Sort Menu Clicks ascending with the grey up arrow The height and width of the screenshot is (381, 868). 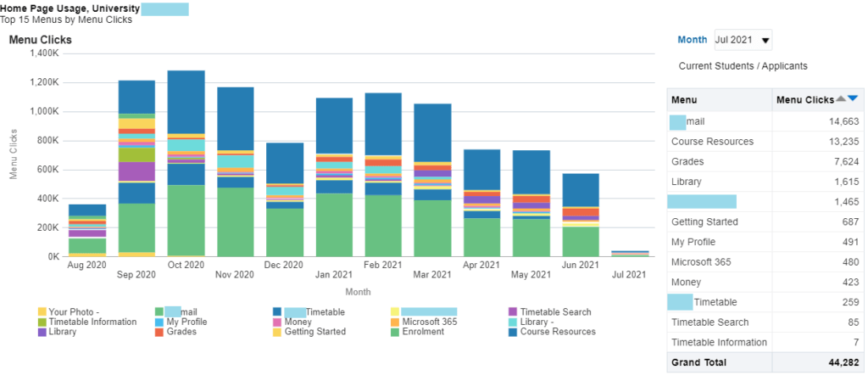coord(841,98)
